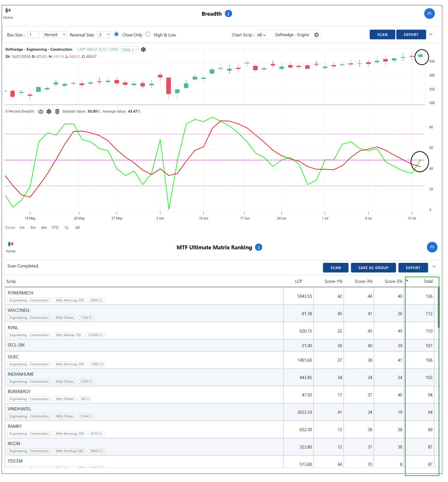Click Nifty Others tag on VASCONEQ
This screenshot has height=482, width=448.
65,318
